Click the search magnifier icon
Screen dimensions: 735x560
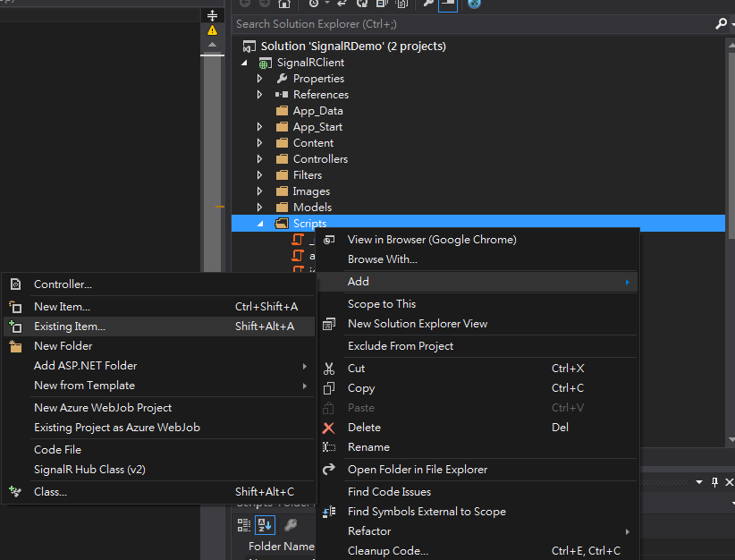[721, 23]
